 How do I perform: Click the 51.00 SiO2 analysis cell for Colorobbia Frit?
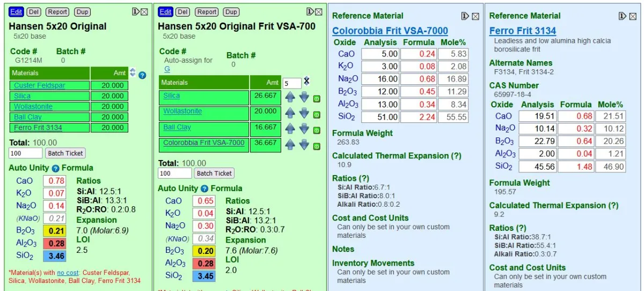[x=380, y=117]
